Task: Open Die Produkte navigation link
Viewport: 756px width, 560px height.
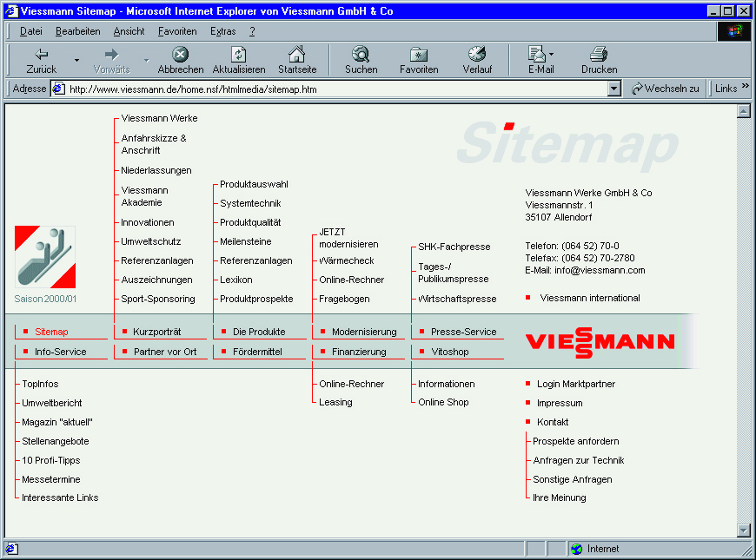Action: (259, 332)
